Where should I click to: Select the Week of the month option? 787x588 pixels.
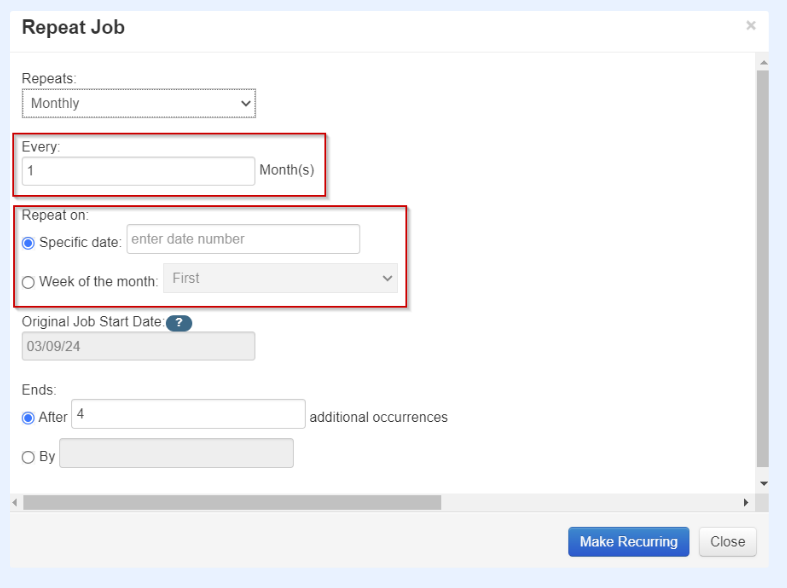(x=28, y=282)
